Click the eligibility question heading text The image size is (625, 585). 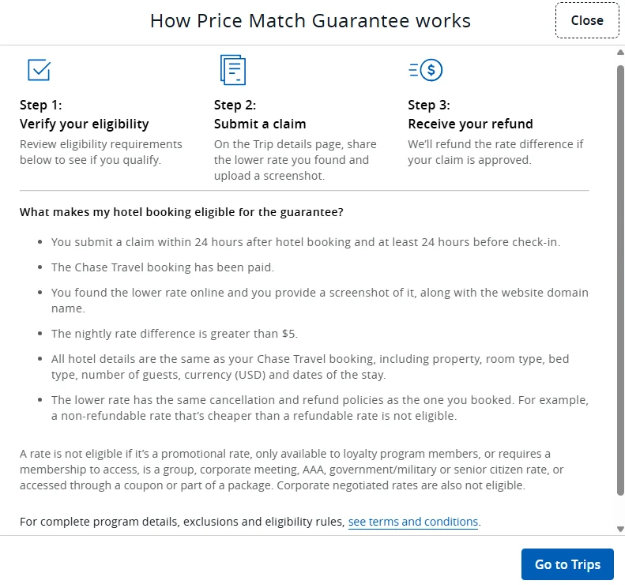click(x=182, y=212)
